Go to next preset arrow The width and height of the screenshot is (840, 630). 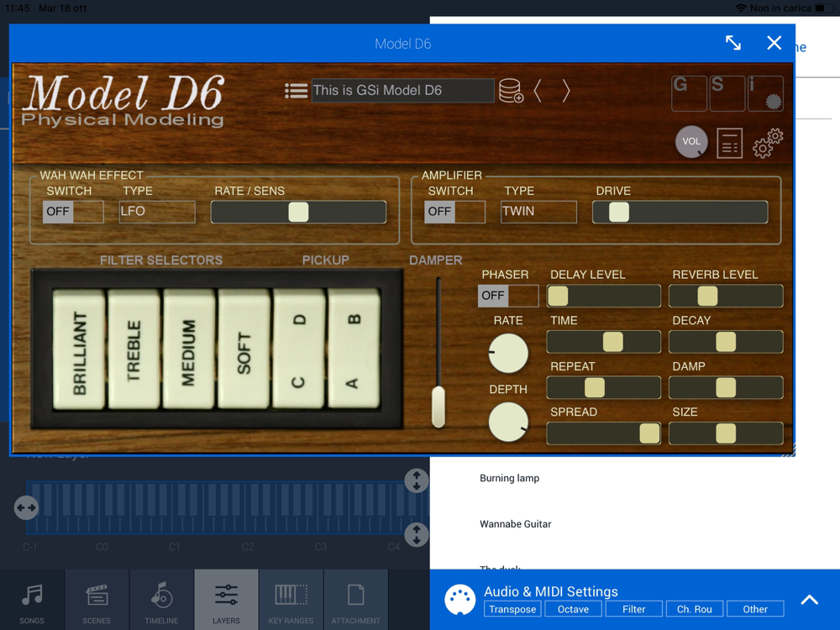pos(565,91)
